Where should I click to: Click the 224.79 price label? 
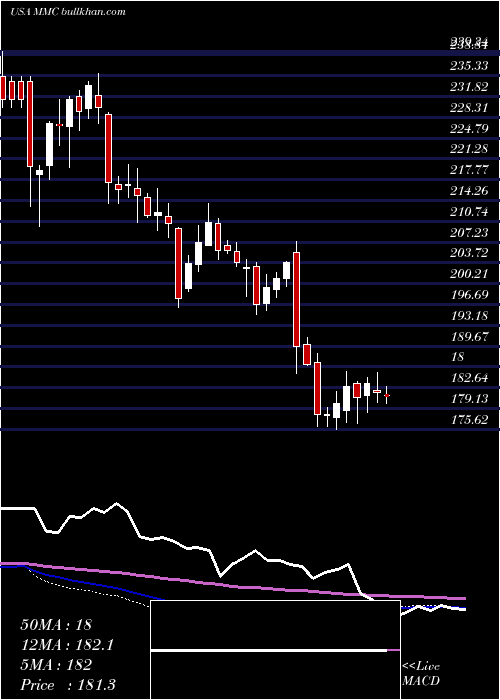469,129
